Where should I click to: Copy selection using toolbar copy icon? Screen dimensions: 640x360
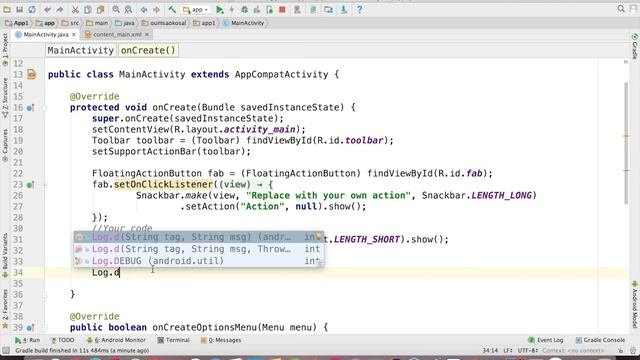coord(88,9)
